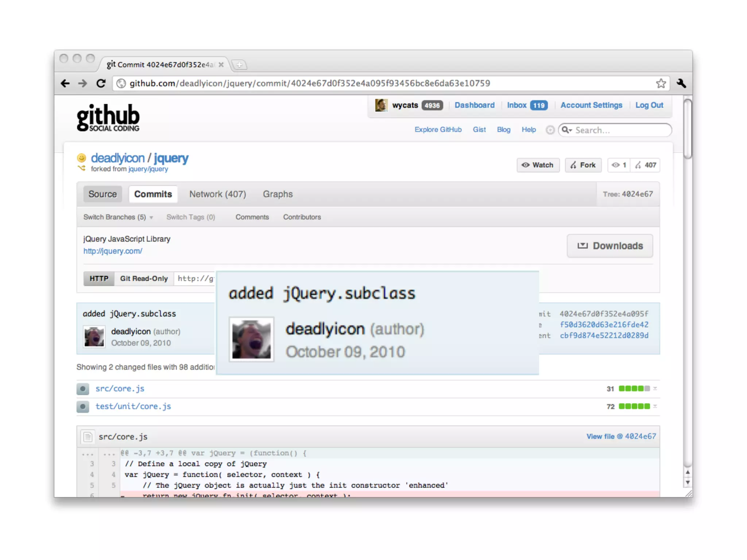Expand Switch Branches (5) dropdown

118,217
